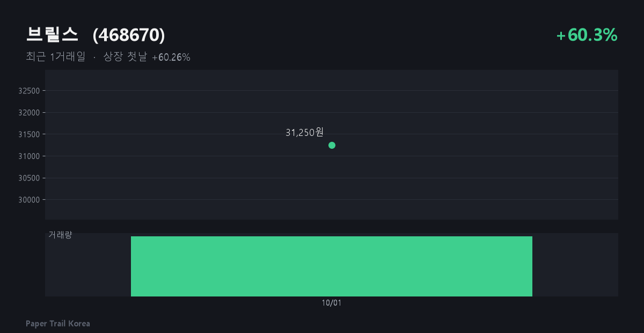The image size is (644, 333).
Task: Click the 31,250원 price label
Action: [x=304, y=132]
